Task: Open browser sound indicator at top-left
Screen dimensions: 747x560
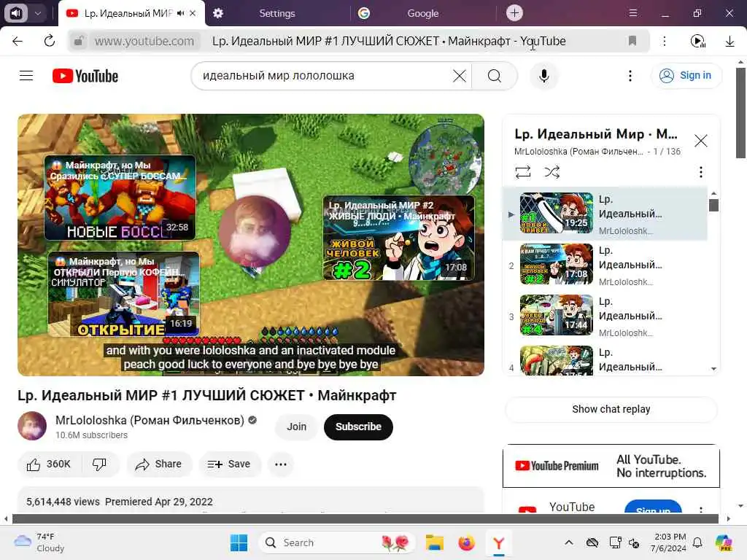Action: point(16,13)
